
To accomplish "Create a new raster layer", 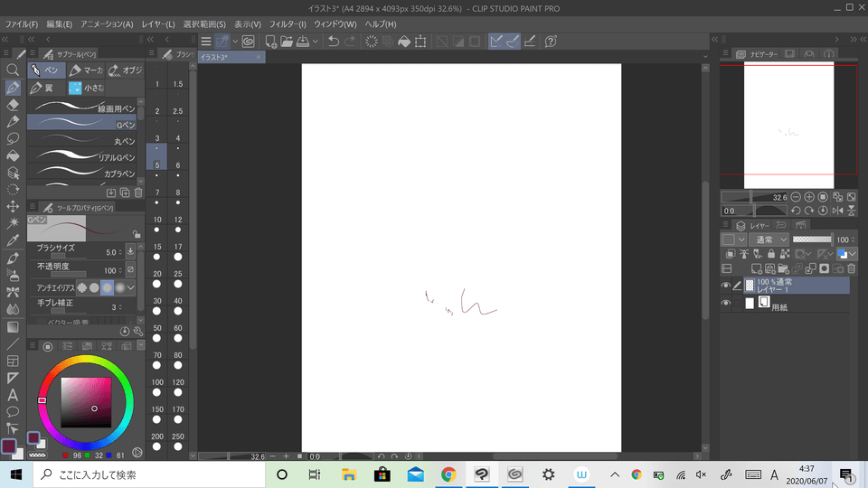I will click(x=756, y=269).
